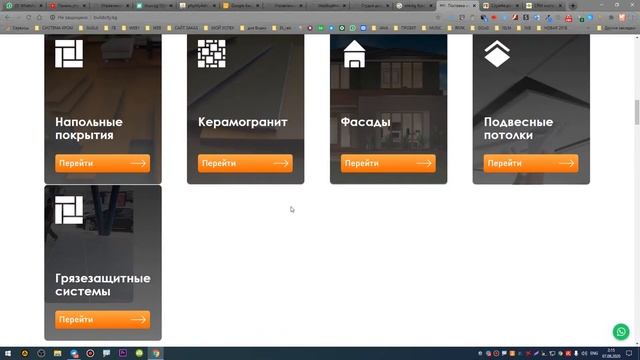Open a new browser tab with plus icon
The height and width of the screenshot is (360, 640).
tap(572, 6)
